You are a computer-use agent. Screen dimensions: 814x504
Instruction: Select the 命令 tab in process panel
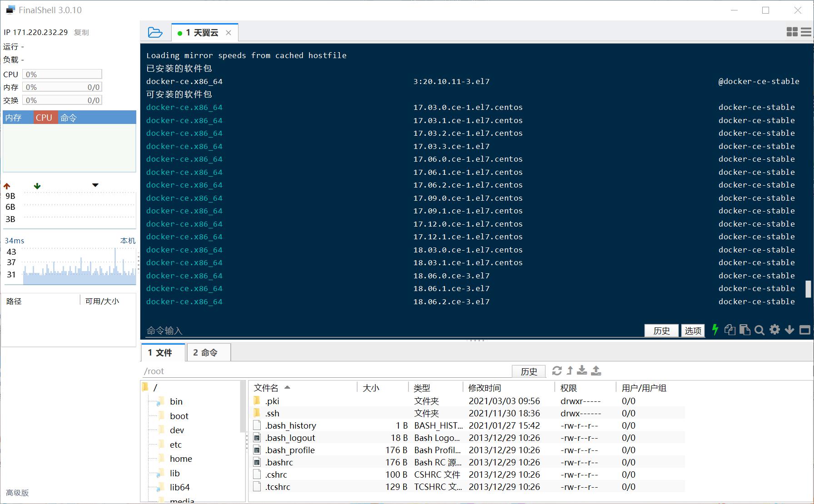pyautogui.click(x=69, y=118)
